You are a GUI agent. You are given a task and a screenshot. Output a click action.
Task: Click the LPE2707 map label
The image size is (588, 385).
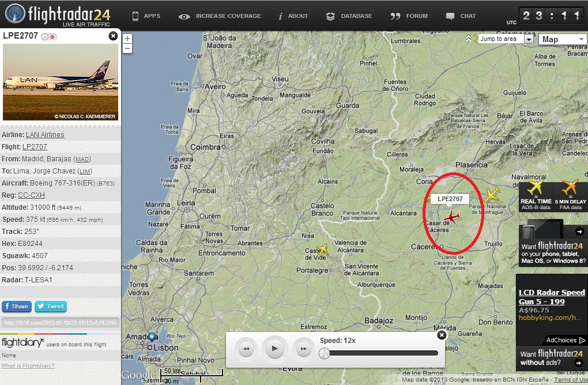point(450,199)
